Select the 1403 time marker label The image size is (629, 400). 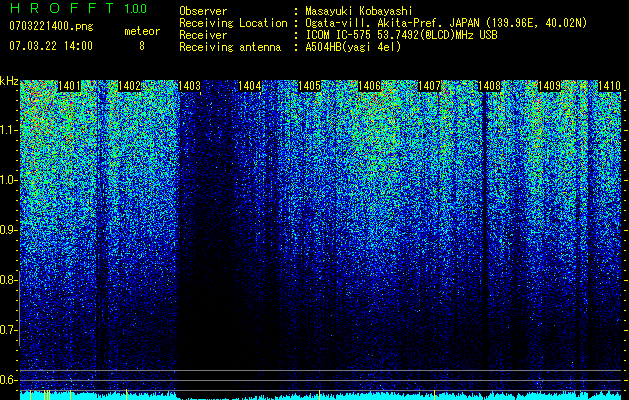189,86
